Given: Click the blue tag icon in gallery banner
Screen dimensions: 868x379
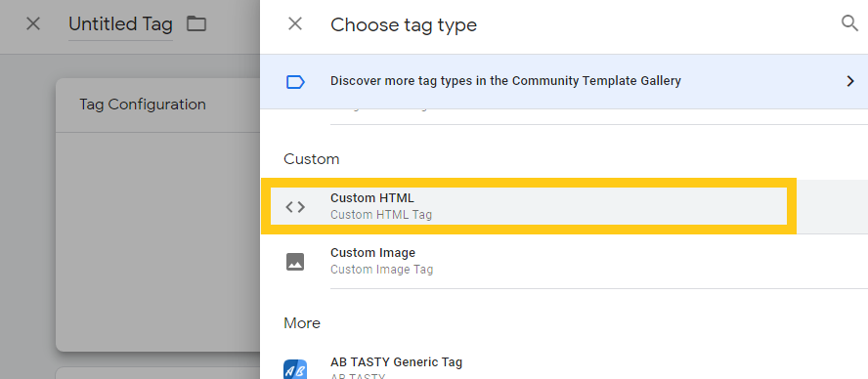Looking at the screenshot, I should tap(295, 82).
